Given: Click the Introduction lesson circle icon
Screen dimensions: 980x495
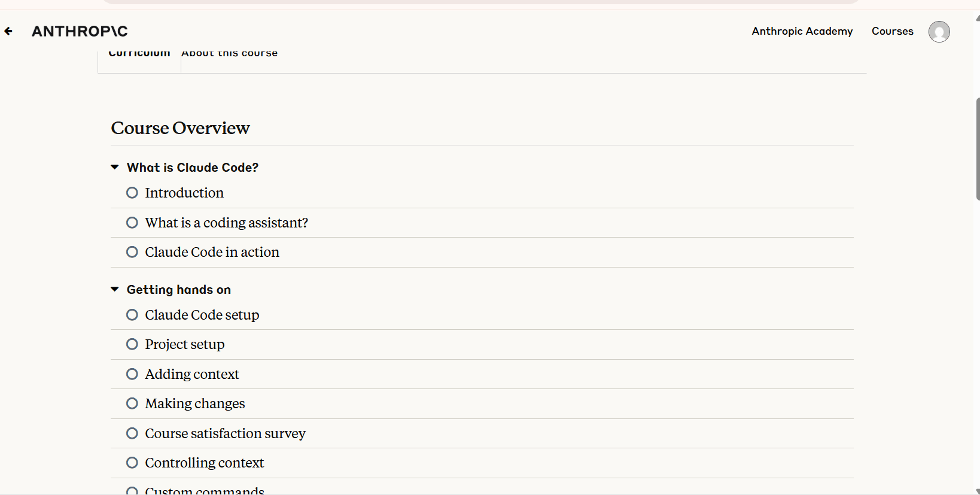Looking at the screenshot, I should [132, 193].
